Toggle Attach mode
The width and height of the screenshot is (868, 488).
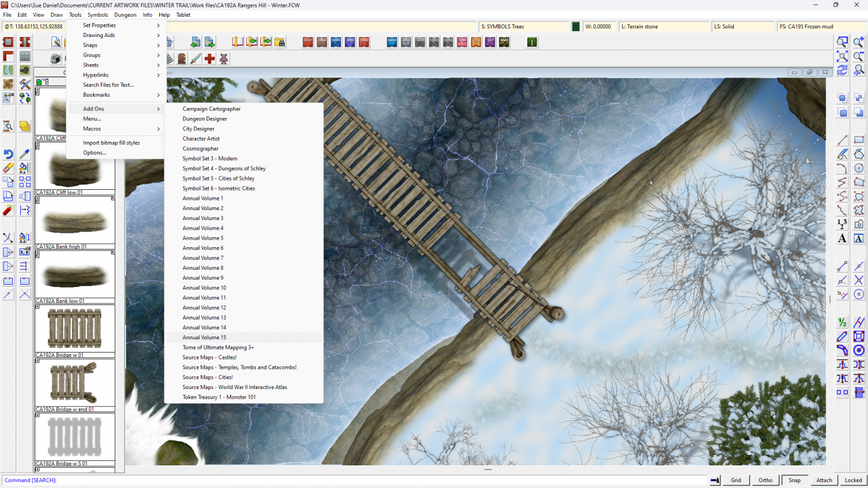[825, 480]
